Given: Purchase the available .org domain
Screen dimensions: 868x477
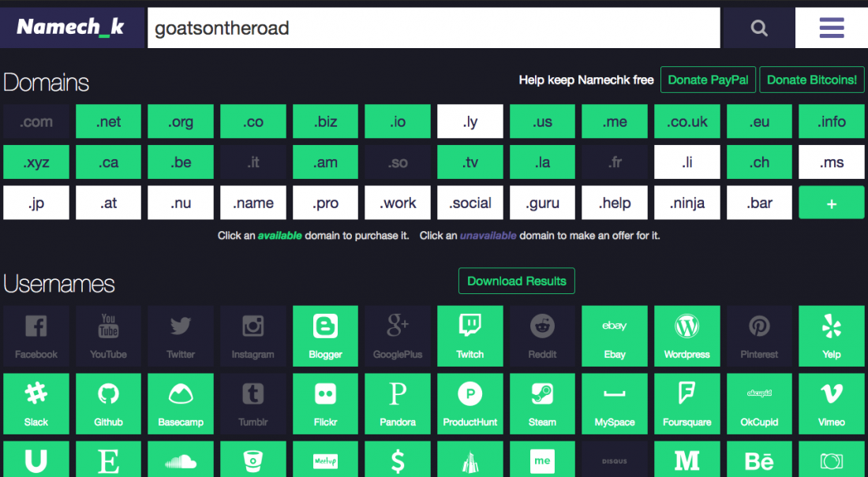Looking at the screenshot, I should [x=181, y=121].
